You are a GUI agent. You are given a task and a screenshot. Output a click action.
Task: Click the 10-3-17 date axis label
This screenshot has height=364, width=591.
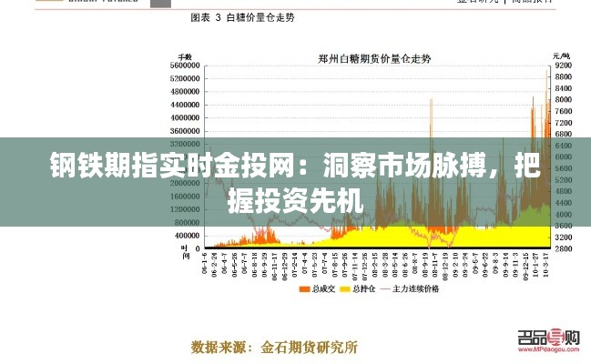pyautogui.click(x=545, y=265)
